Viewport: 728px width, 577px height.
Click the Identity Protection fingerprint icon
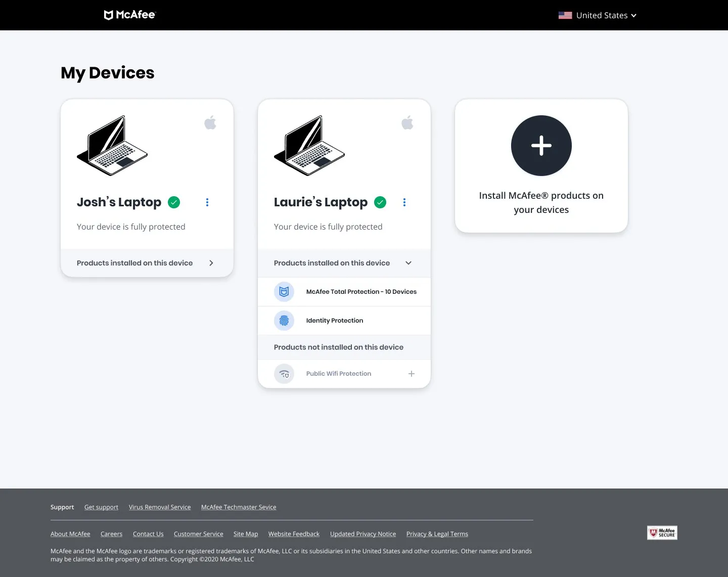[x=284, y=321]
